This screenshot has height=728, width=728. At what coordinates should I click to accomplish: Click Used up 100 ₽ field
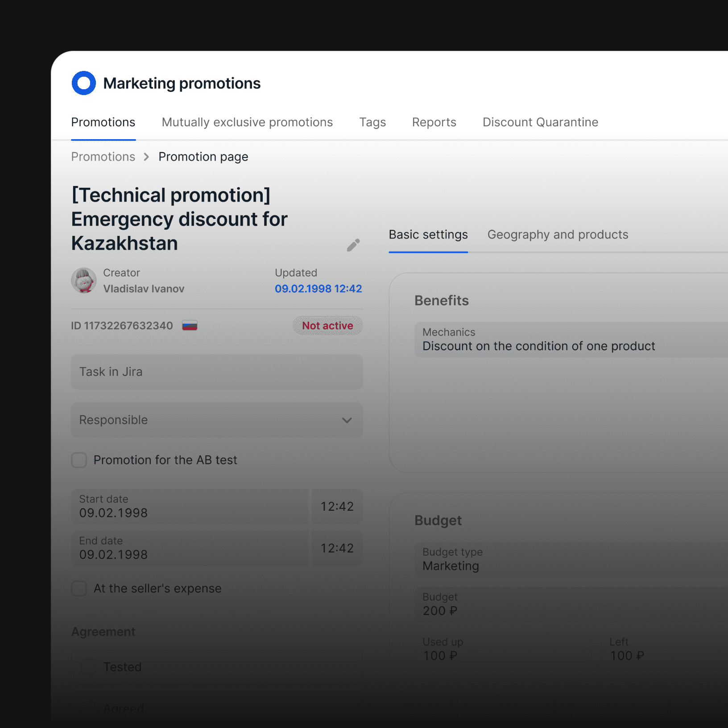pos(503,649)
